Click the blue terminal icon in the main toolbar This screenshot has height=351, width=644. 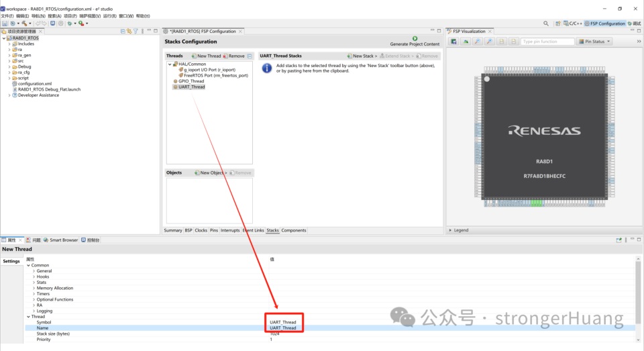coord(52,23)
